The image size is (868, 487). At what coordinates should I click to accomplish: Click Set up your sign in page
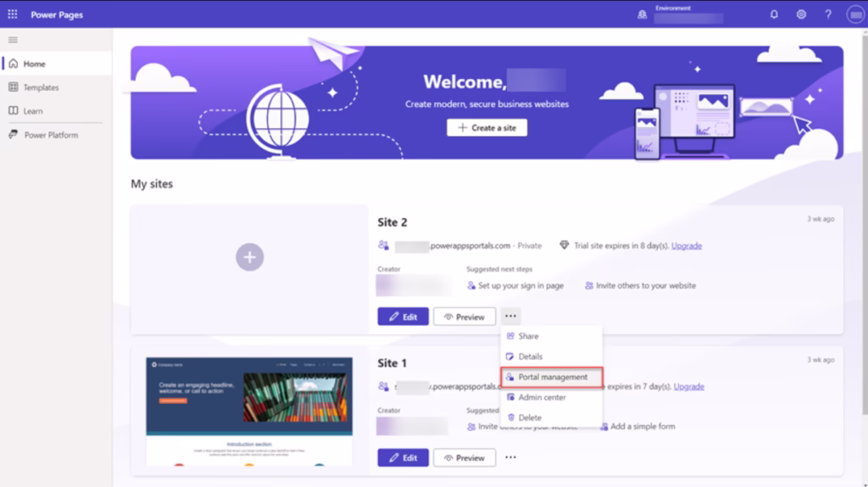point(515,285)
